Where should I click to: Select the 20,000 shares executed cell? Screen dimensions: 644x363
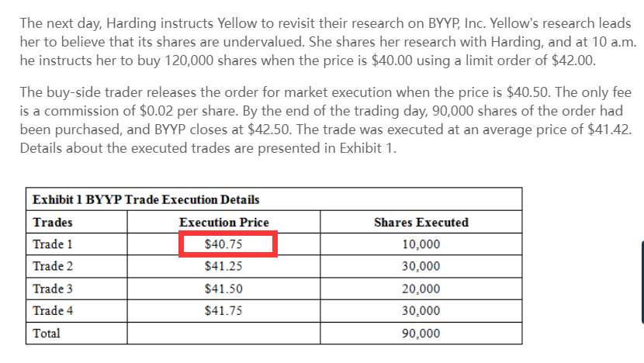(421, 289)
